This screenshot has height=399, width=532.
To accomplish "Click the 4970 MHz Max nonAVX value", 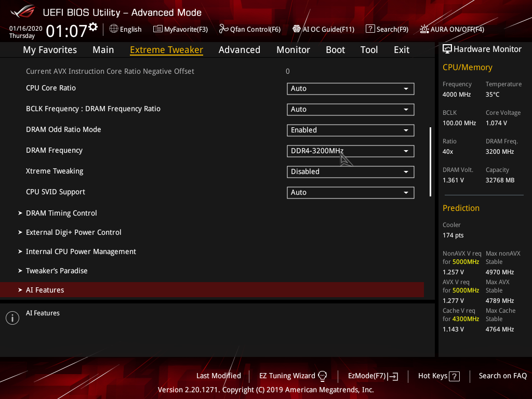I will (499, 272).
